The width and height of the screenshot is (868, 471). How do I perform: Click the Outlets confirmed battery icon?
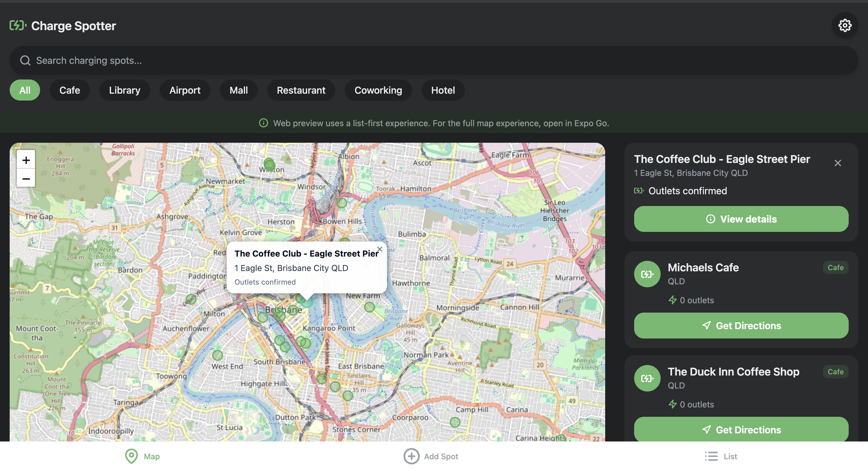[x=639, y=191]
